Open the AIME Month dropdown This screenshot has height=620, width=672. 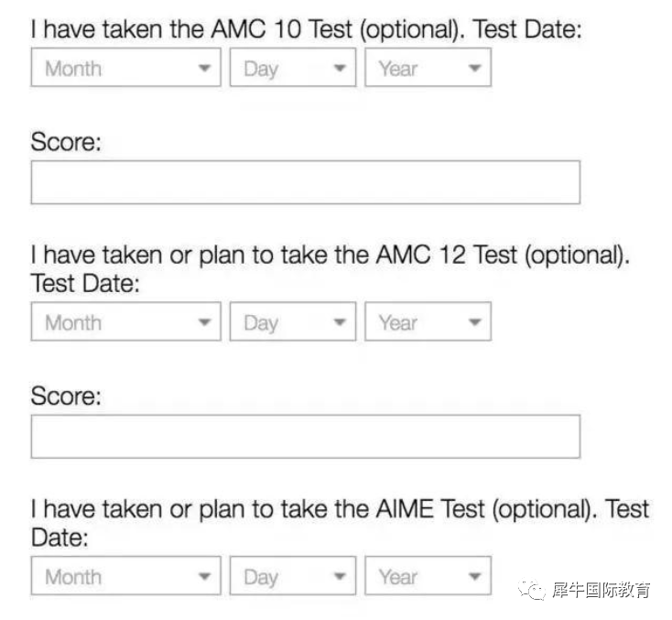126,576
